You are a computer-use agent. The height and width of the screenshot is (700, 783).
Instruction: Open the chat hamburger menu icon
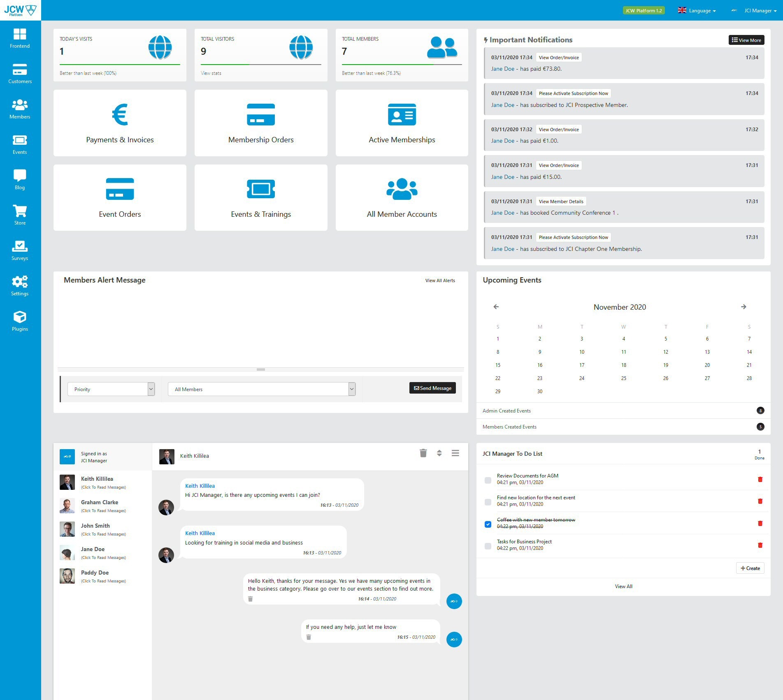455,453
